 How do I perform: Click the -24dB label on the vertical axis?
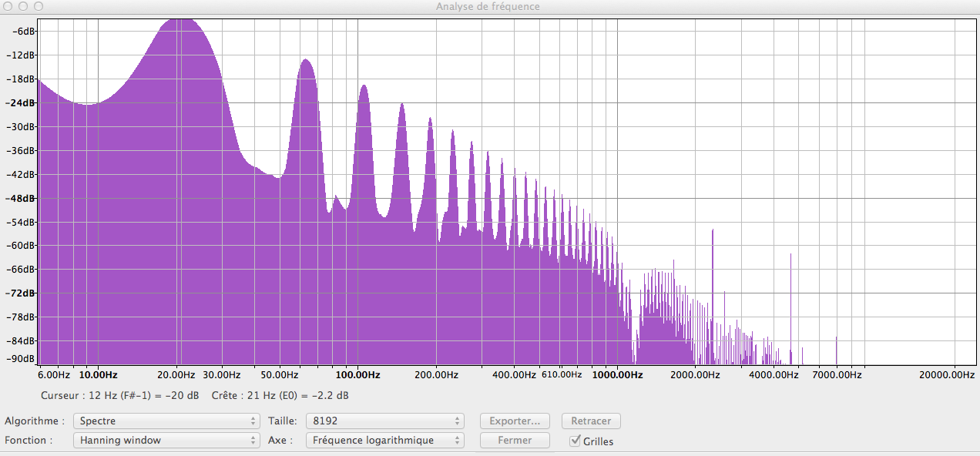(x=22, y=102)
